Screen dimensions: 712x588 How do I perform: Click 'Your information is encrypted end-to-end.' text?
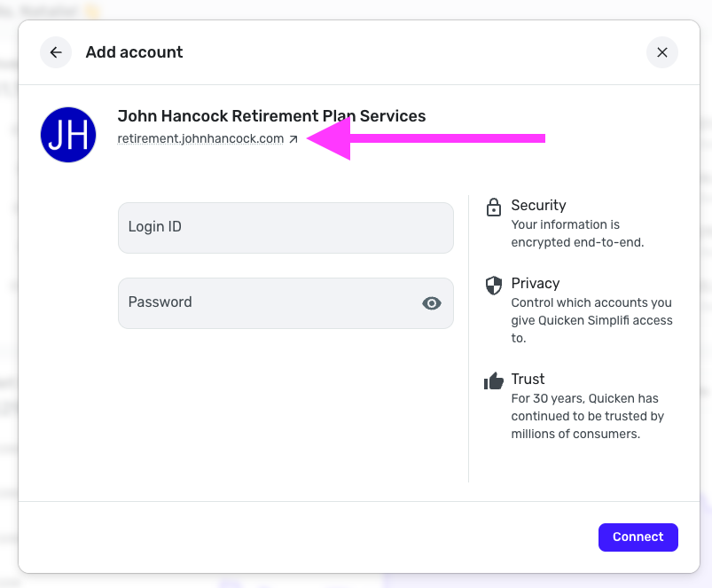click(x=577, y=233)
